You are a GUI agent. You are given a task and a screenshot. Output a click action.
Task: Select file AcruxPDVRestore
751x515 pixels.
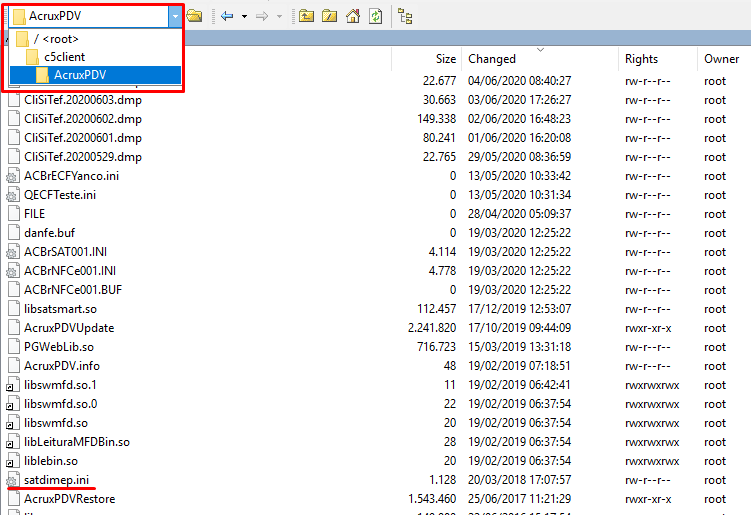(69, 499)
